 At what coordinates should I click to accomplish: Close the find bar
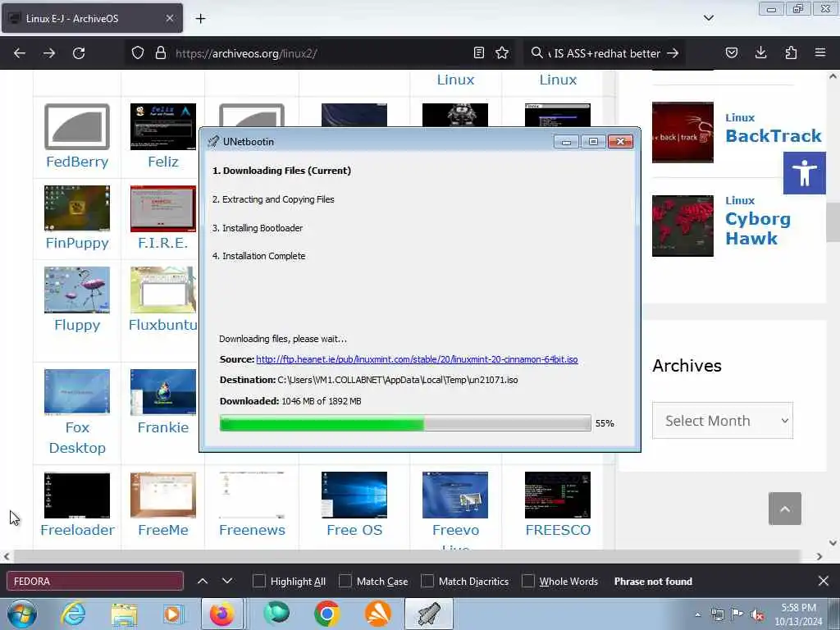pyautogui.click(x=824, y=582)
